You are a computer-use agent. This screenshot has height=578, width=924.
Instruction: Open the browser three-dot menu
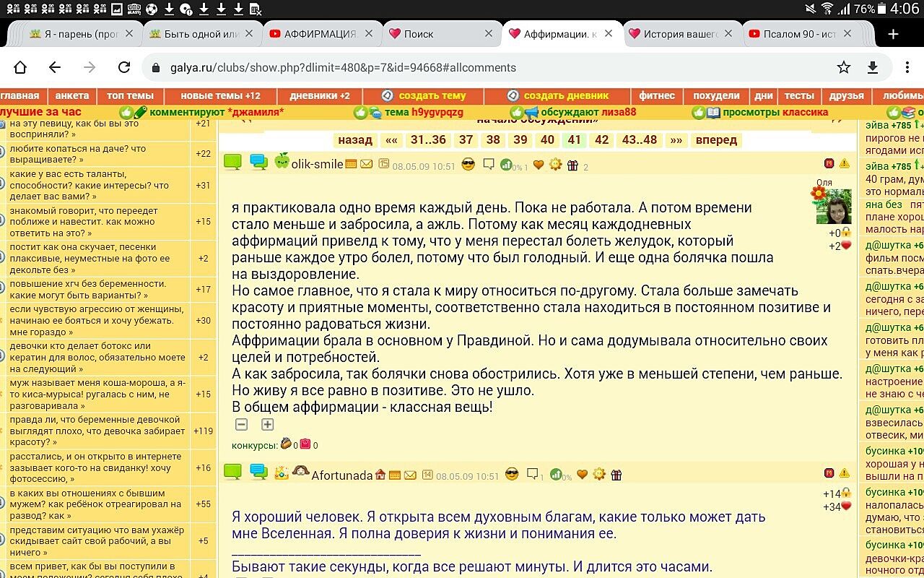pos(907,67)
